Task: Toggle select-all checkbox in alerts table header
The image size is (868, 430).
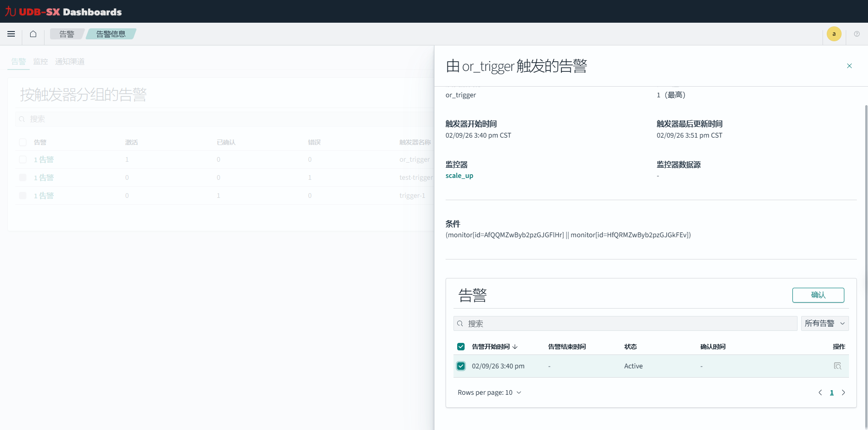Action: click(461, 347)
